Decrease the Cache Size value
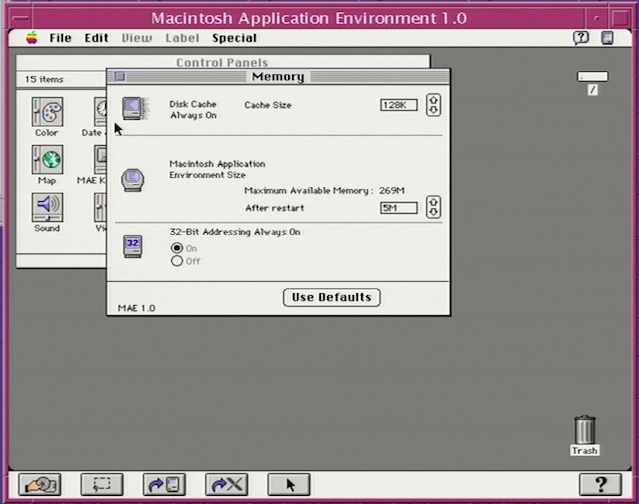Image resolution: width=639 pixels, height=504 pixels. coord(434,110)
